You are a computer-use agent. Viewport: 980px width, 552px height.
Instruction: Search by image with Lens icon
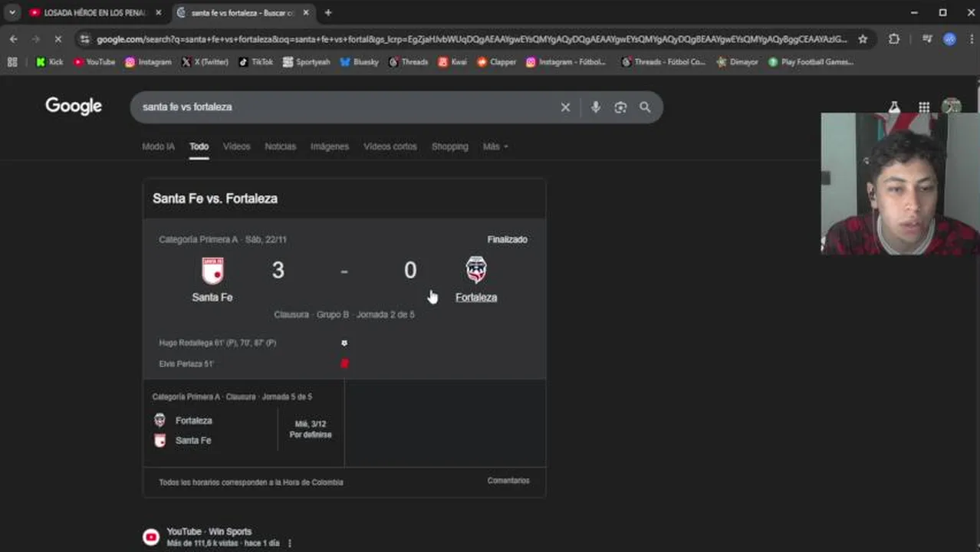[x=620, y=107]
